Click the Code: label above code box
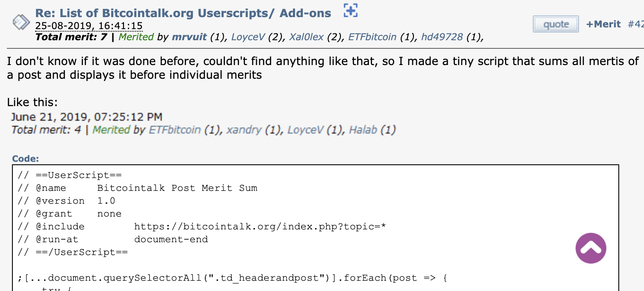 click(x=26, y=159)
